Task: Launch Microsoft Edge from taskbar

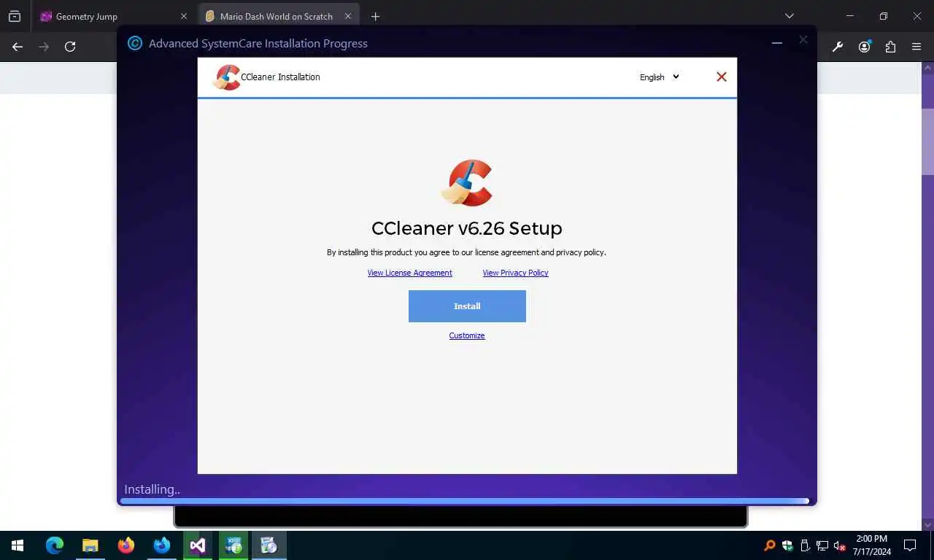Action: point(55,545)
